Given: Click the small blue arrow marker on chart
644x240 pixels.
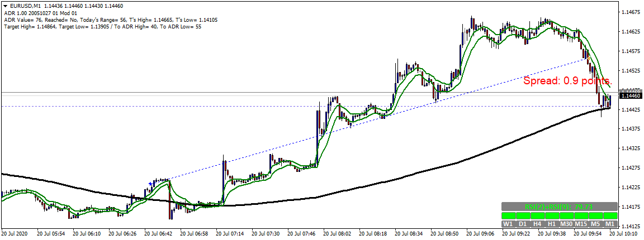Looking at the screenshot, I should coord(151,184).
